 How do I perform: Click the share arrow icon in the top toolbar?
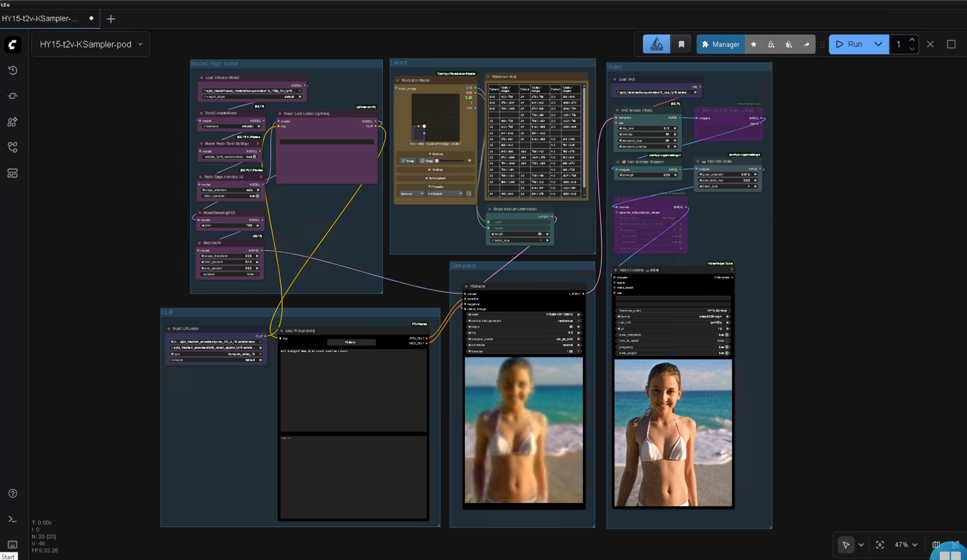tap(807, 44)
